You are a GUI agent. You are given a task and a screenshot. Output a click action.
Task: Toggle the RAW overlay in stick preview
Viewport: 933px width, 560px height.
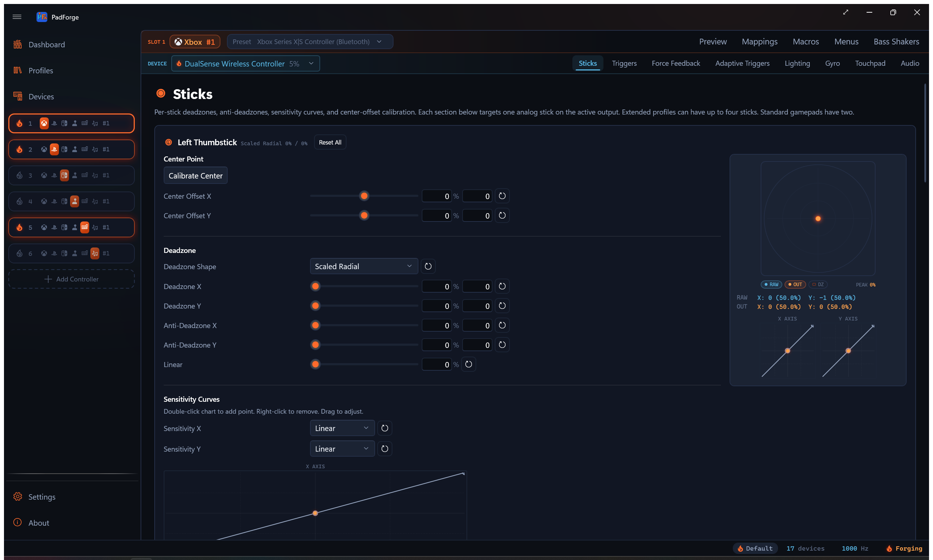pos(771,285)
